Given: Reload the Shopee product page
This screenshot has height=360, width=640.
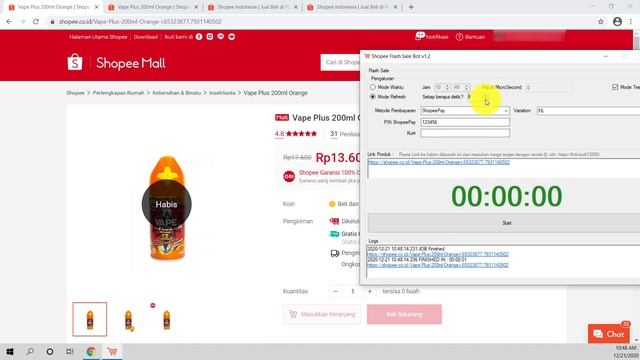Looking at the screenshot, I should coord(36,22).
